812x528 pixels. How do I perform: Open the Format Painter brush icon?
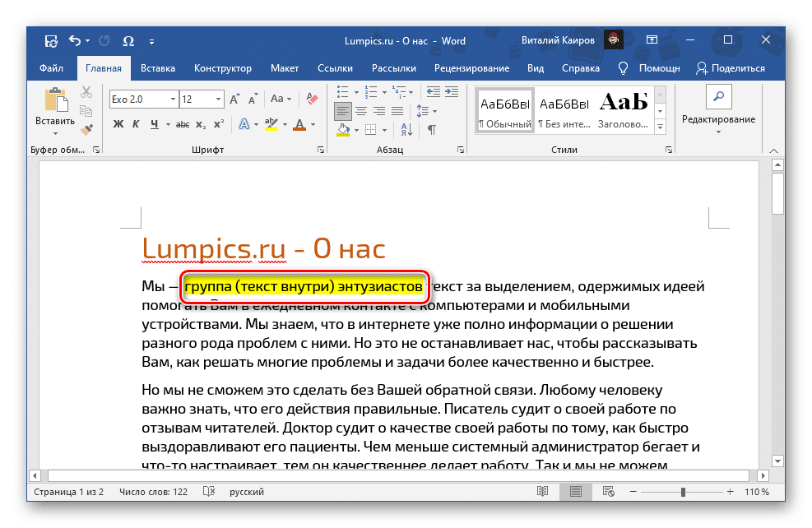[x=86, y=129]
